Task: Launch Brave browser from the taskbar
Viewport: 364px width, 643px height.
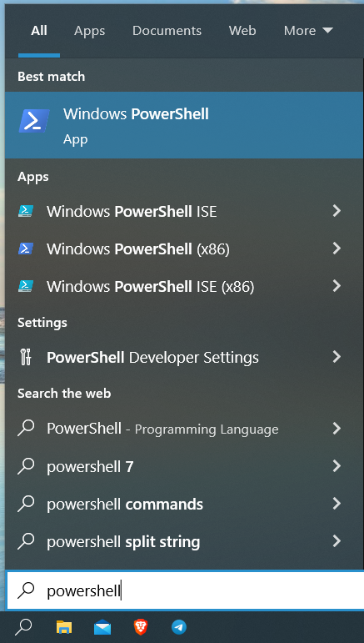Action: coord(141,626)
